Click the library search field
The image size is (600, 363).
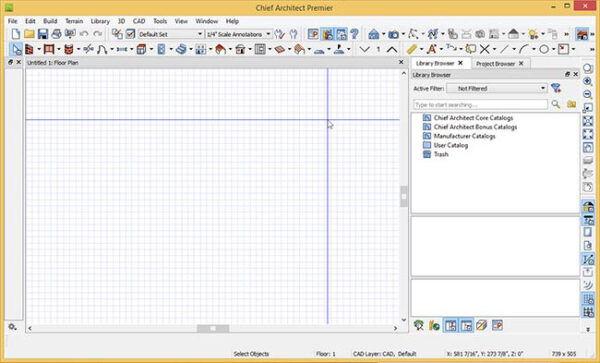pyautogui.click(x=480, y=104)
